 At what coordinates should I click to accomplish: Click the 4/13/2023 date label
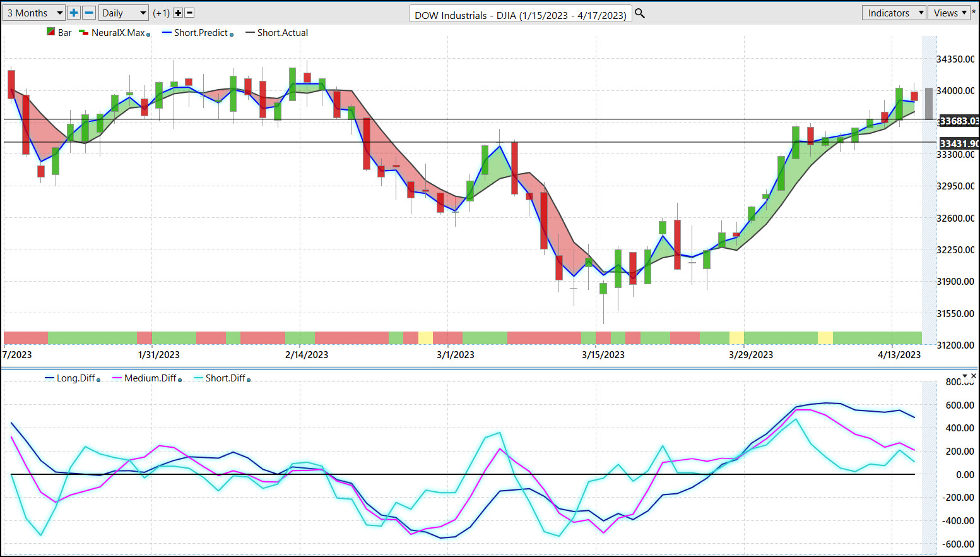pyautogui.click(x=899, y=354)
